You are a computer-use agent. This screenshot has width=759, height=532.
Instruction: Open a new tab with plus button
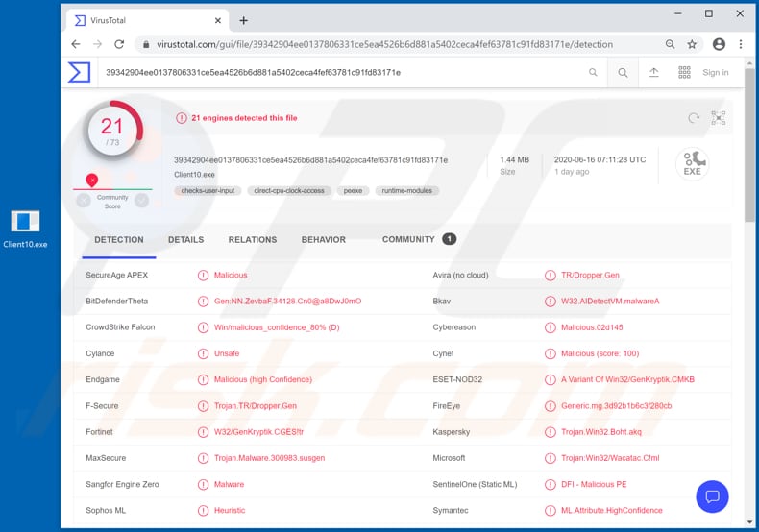(243, 20)
